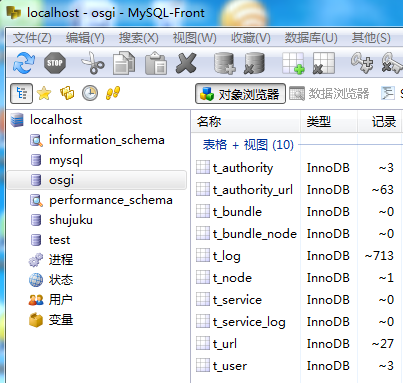Viewport: 403px width, 383px height.
Task: Sort by the 记录 column header
Action: click(380, 122)
